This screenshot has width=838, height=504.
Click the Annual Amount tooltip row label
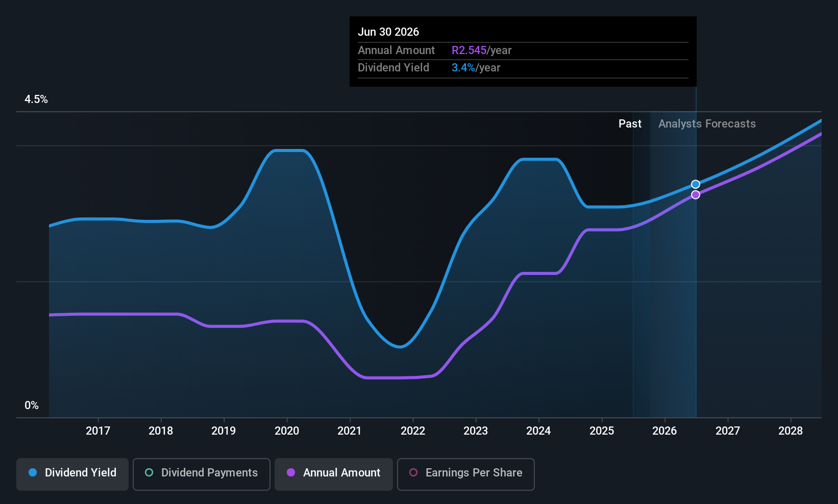point(396,51)
